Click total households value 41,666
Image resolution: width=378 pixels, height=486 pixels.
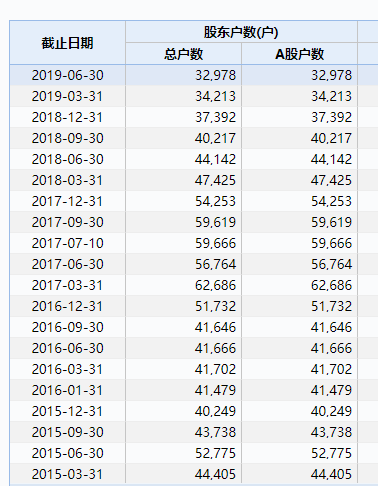pyautogui.click(x=215, y=348)
